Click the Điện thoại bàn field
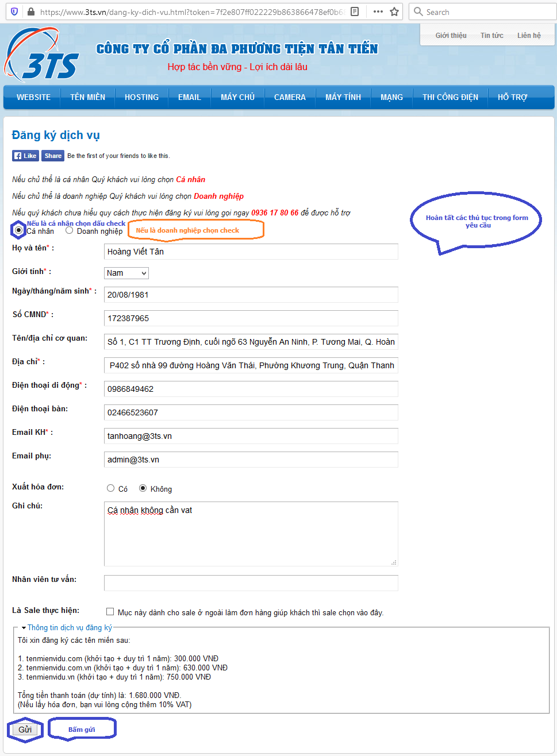Screen dimensions: 557x756 pos(251,412)
